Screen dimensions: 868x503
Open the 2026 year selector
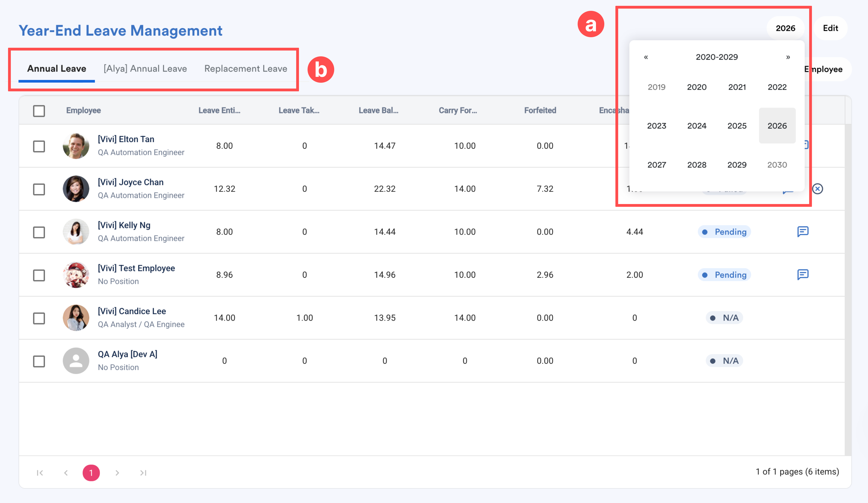(x=785, y=28)
